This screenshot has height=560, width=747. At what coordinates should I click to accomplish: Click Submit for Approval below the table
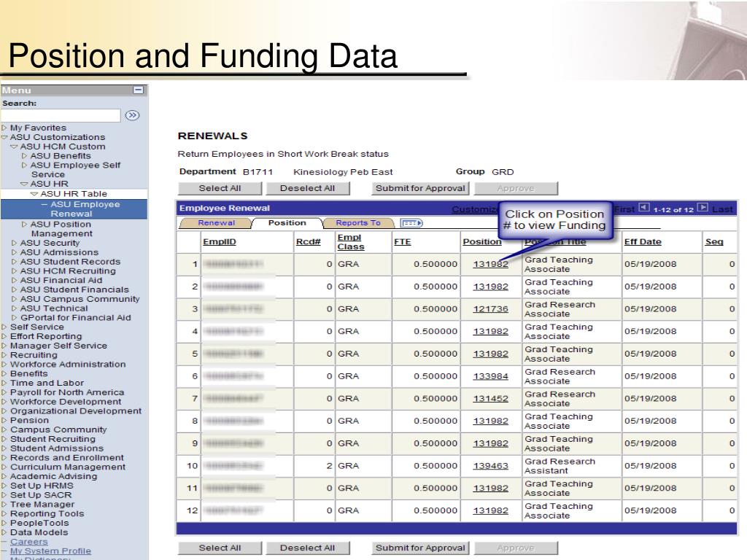point(420,548)
